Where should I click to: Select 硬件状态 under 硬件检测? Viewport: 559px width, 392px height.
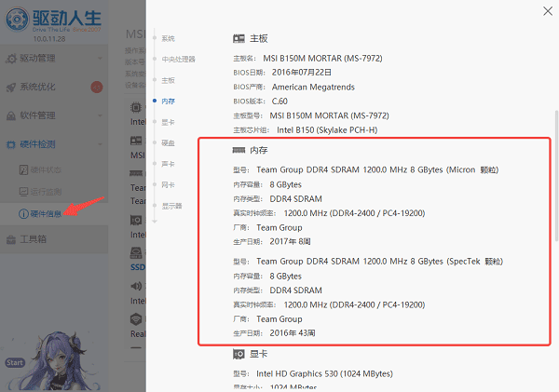tap(45, 169)
